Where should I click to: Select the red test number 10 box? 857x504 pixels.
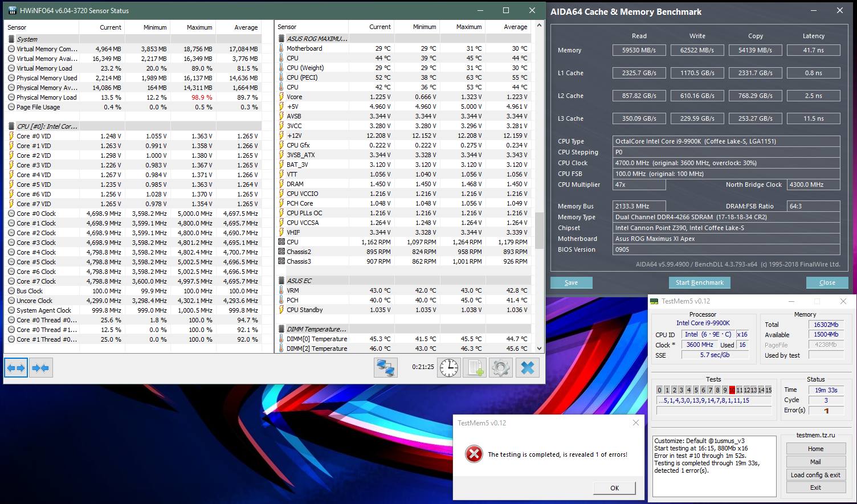pos(732,390)
